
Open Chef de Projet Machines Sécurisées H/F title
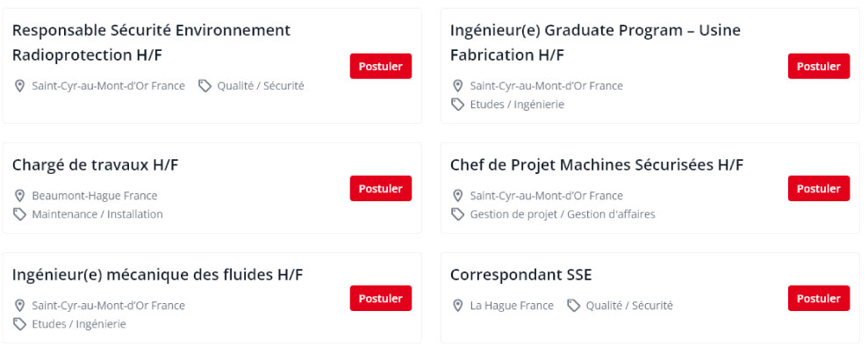point(597,165)
